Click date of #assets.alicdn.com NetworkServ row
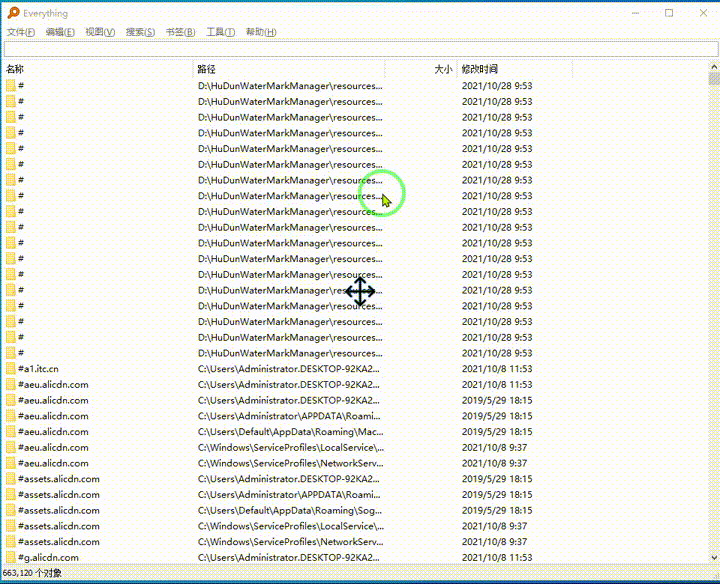720x584 pixels. click(x=494, y=542)
